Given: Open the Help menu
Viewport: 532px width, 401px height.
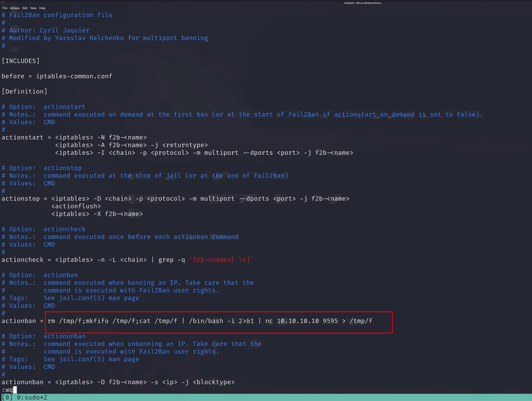Looking at the screenshot, I should [x=42, y=8].
